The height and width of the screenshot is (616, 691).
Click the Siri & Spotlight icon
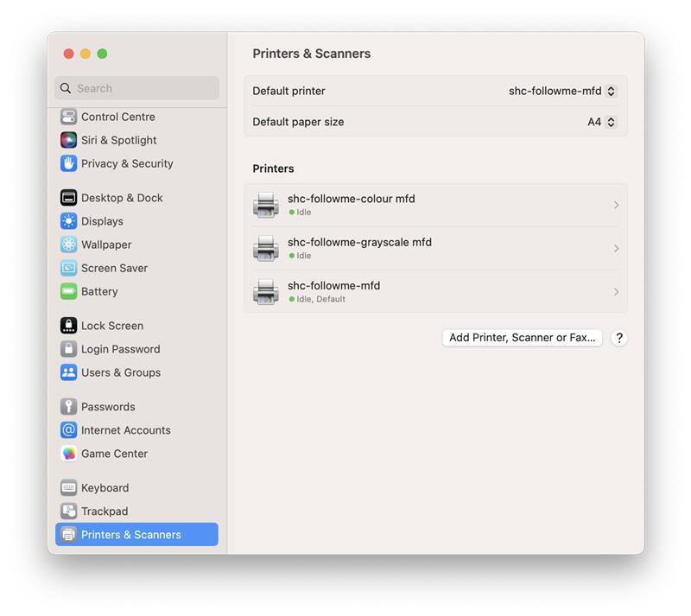tap(68, 140)
